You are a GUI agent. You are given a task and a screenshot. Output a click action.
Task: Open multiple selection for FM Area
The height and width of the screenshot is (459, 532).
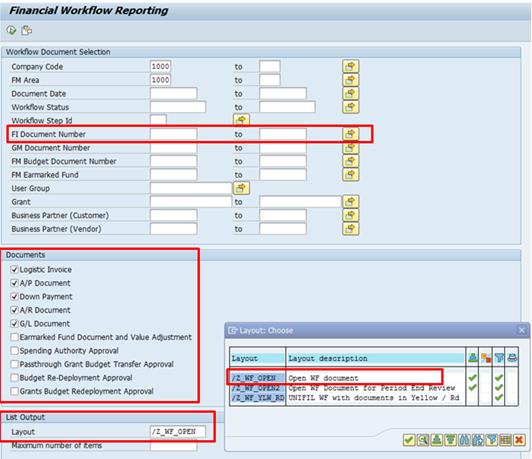(x=350, y=80)
